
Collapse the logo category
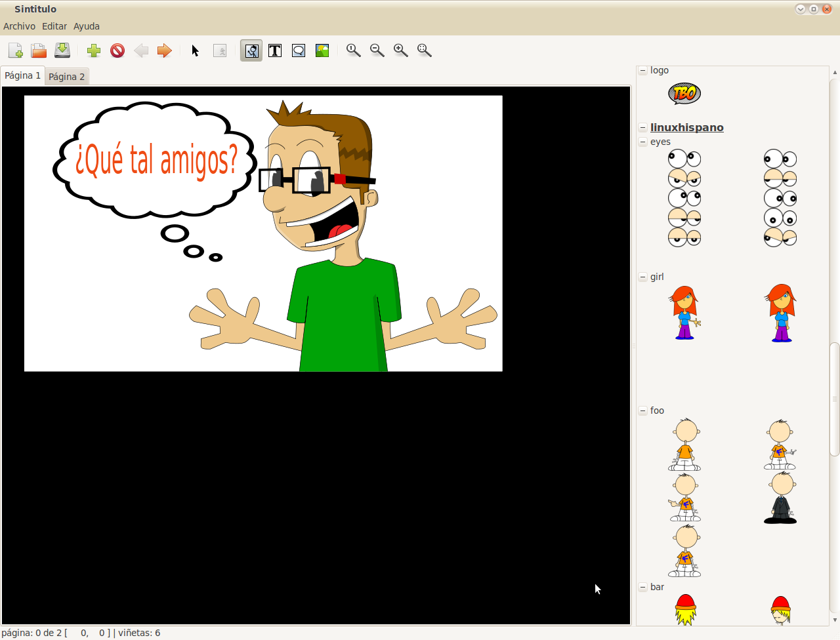[x=643, y=70]
